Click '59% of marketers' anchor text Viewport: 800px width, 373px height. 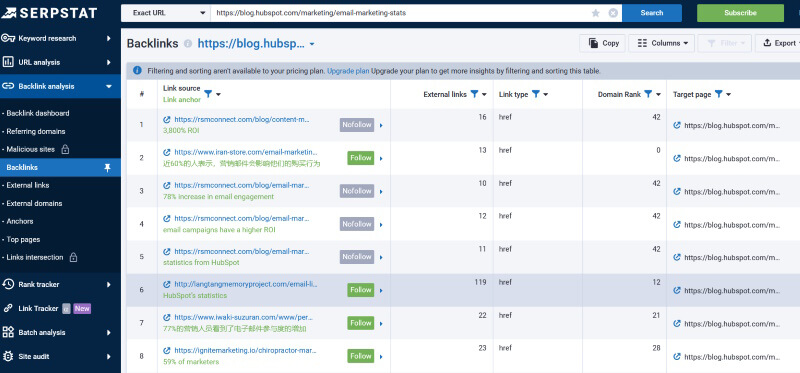pyautogui.click(x=191, y=362)
